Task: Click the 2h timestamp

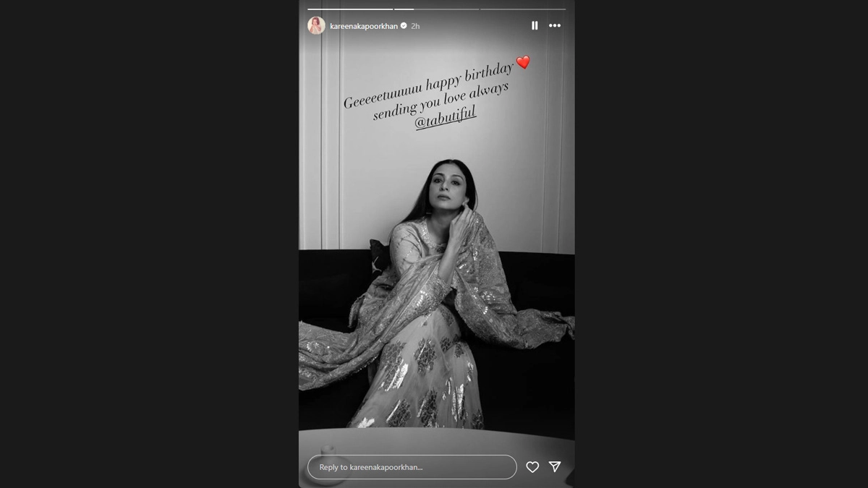Action: coord(415,26)
